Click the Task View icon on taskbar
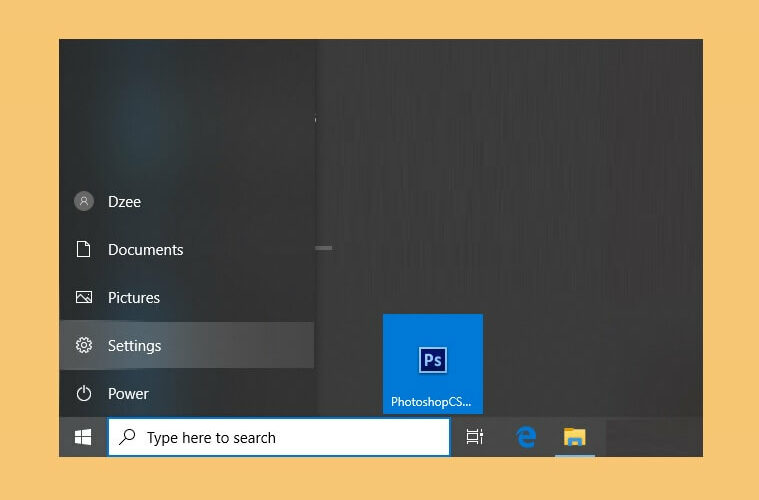This screenshot has height=500, width=759. click(474, 437)
